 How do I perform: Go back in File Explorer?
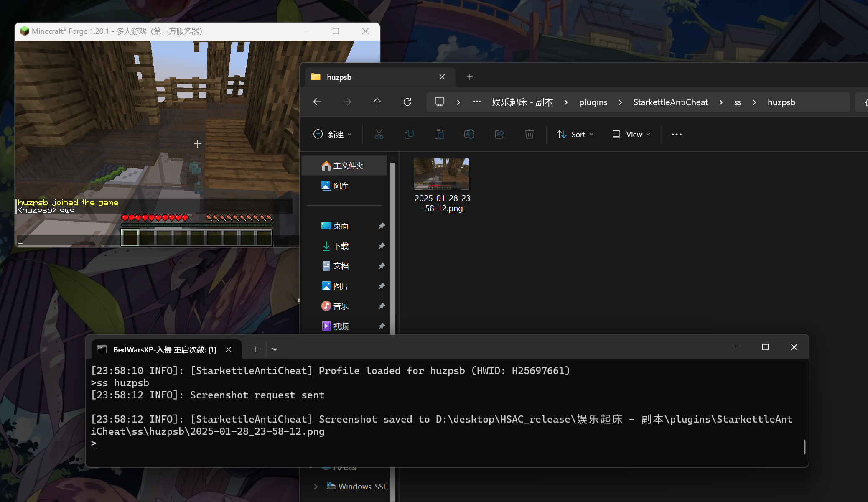[317, 102]
